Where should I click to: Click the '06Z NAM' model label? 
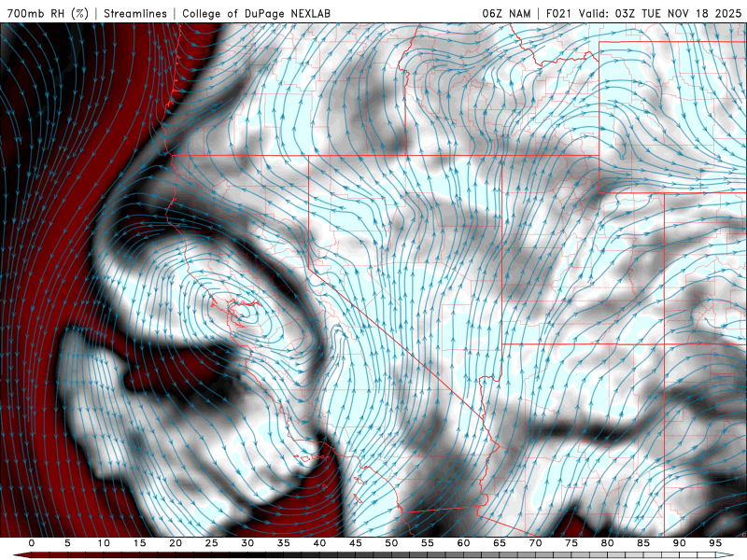[506, 13]
